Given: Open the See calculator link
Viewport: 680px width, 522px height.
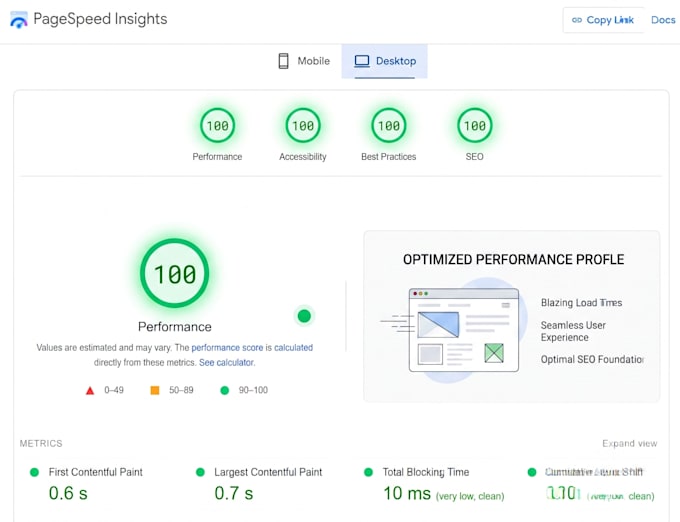Looking at the screenshot, I should 227,362.
